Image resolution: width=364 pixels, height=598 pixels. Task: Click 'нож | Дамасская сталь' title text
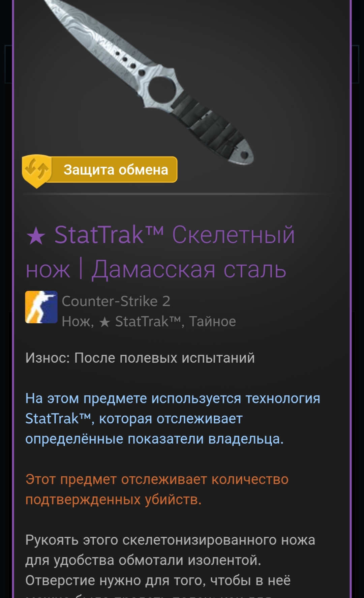[x=156, y=270]
